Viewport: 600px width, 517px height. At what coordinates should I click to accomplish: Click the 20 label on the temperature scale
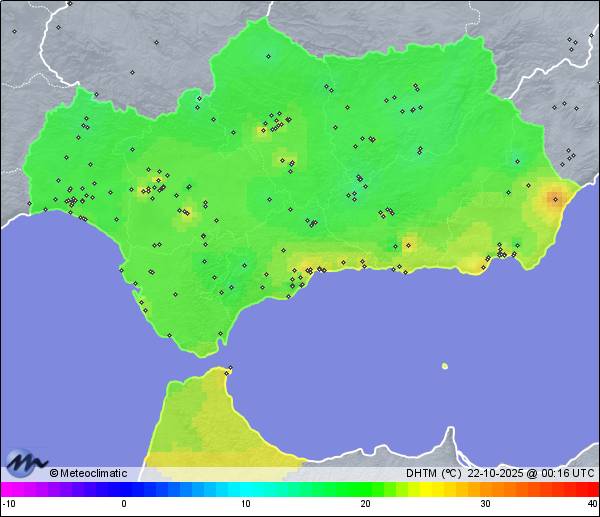point(365,504)
